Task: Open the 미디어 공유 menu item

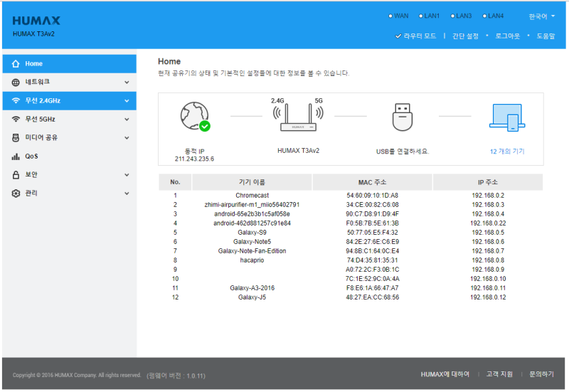Action: tap(41, 138)
